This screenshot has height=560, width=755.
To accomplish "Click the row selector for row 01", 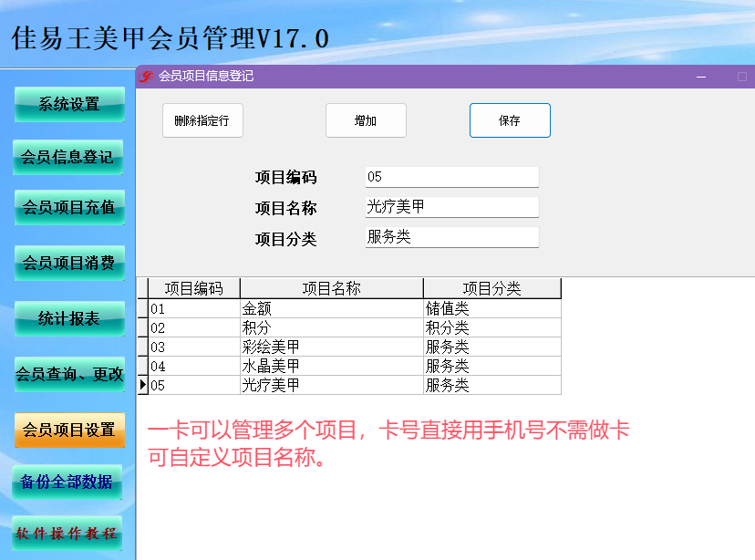I will (x=142, y=308).
